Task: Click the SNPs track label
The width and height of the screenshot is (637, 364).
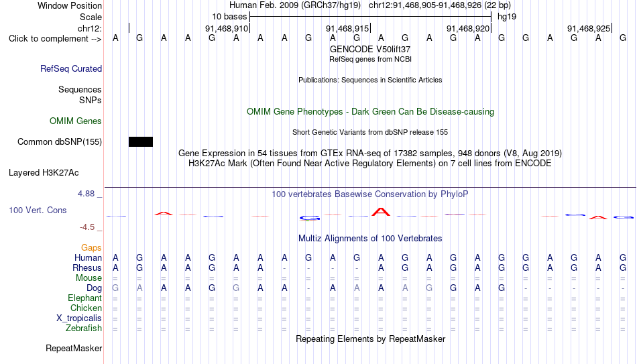Action: point(91,100)
